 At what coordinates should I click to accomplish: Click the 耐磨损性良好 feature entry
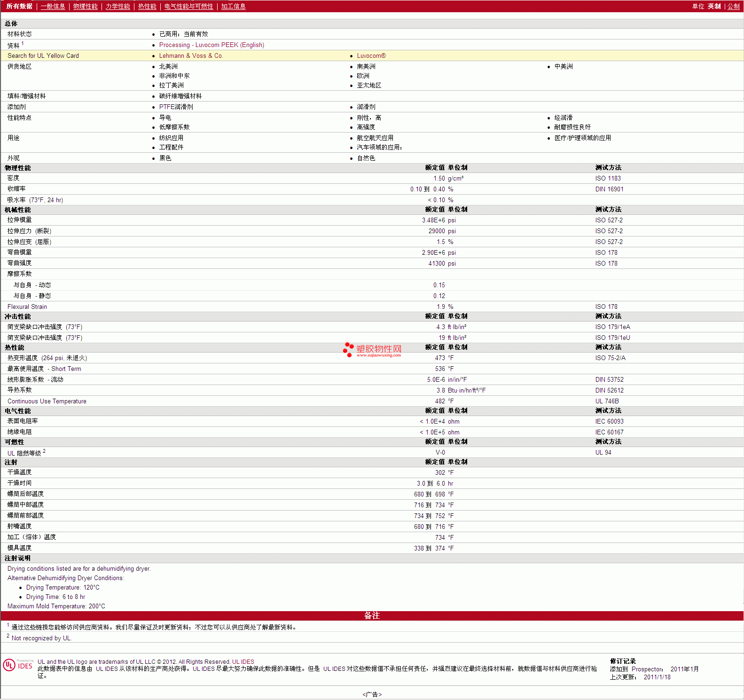[572, 127]
